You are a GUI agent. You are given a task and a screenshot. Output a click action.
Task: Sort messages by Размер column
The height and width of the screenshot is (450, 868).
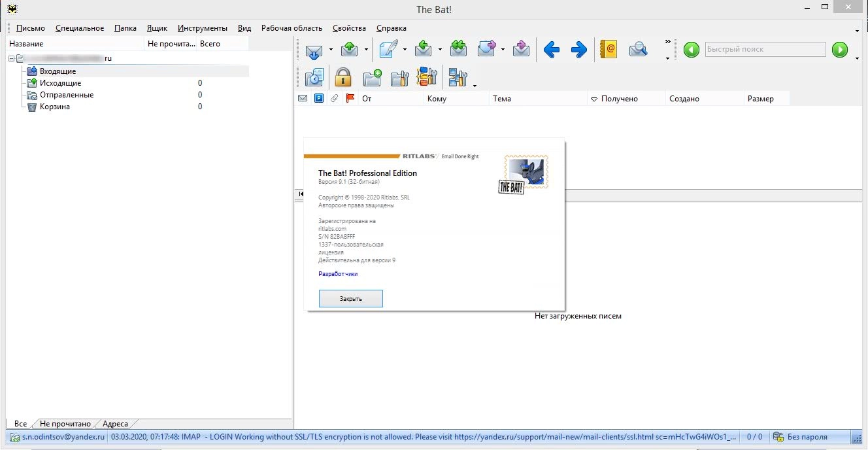(767, 99)
